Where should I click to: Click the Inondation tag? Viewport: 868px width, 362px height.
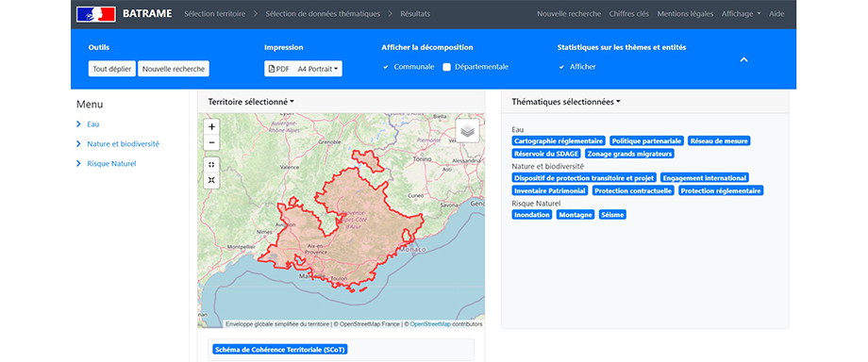coord(532,215)
